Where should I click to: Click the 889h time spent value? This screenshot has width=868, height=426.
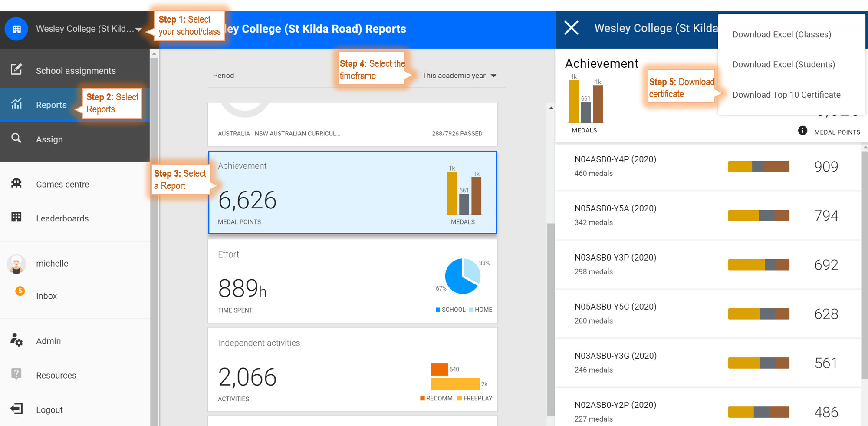point(242,288)
